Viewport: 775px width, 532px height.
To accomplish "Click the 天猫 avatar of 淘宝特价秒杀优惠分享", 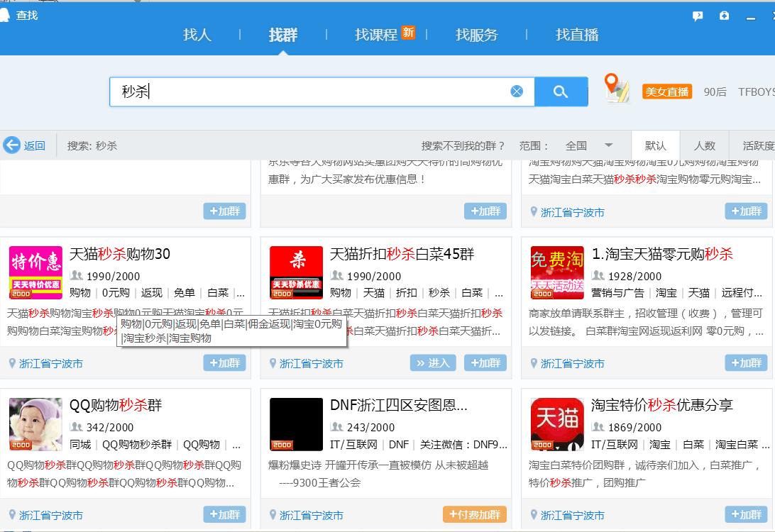I will pyautogui.click(x=556, y=424).
